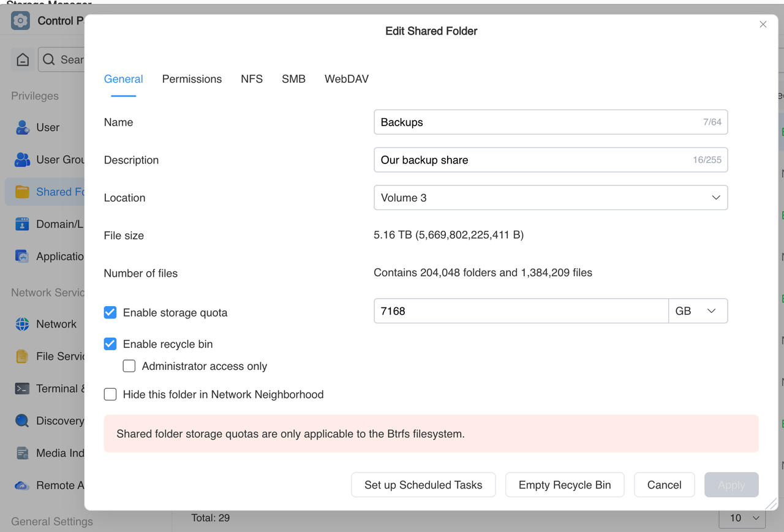Click Empty Recycle Bin button
This screenshot has width=784, height=532.
click(x=565, y=485)
